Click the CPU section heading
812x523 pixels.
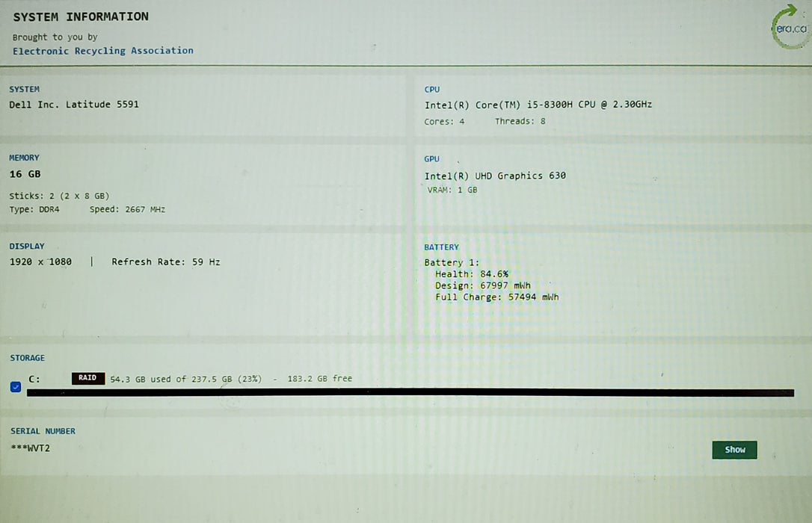[432, 90]
